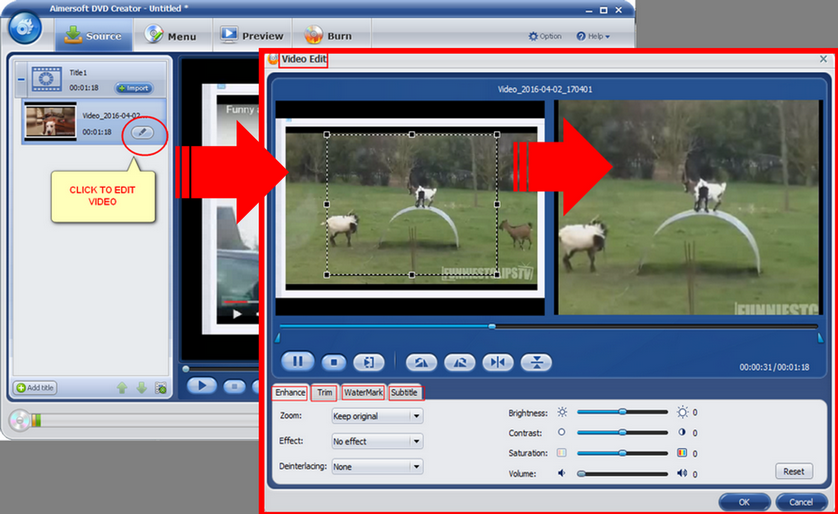Collapse the Title1 group with minus button
The width and height of the screenshot is (838, 514).
tap(21, 80)
